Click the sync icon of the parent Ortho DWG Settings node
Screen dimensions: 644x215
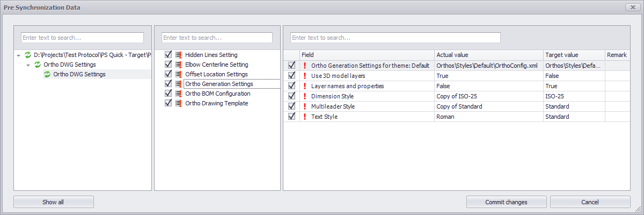point(38,64)
